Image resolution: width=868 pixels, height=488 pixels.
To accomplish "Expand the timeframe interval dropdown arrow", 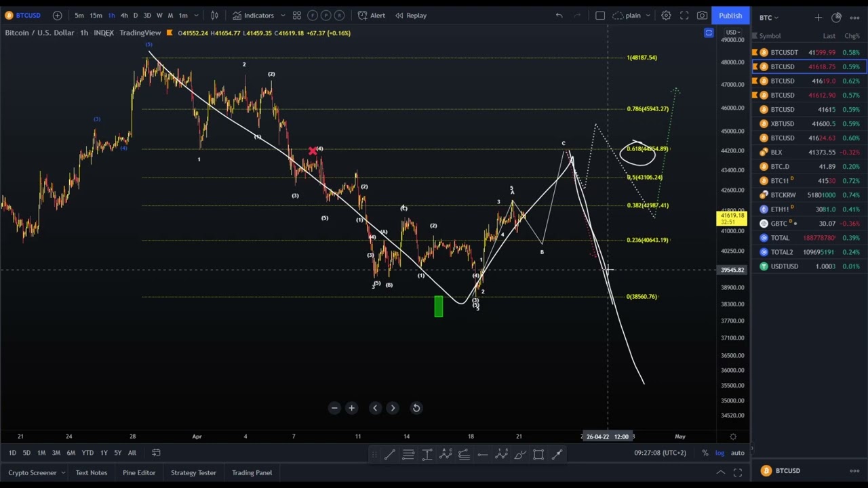I will pos(196,15).
